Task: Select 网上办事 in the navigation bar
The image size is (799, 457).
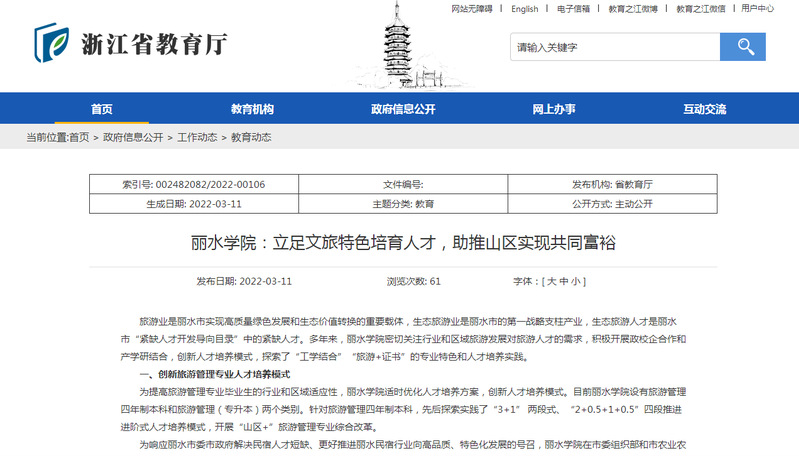Action: tap(553, 108)
